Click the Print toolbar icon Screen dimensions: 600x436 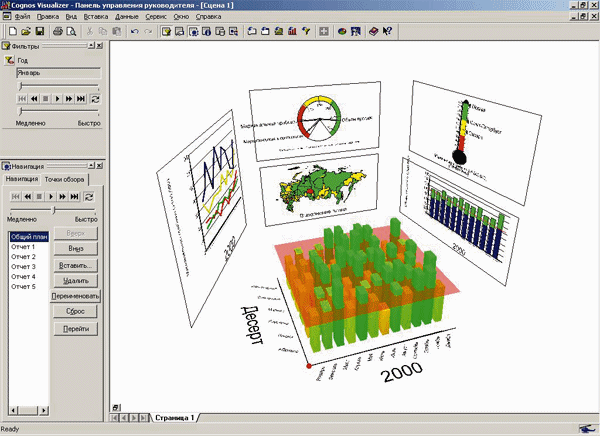57,32
